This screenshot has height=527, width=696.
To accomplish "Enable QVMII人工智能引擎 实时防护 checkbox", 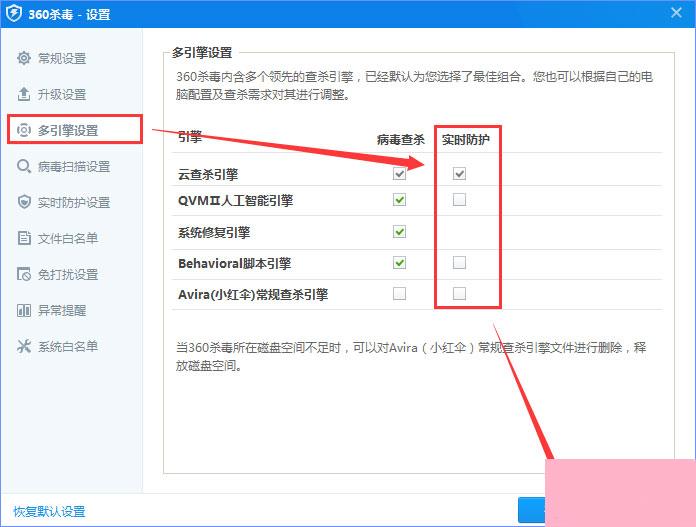I will click(459, 200).
